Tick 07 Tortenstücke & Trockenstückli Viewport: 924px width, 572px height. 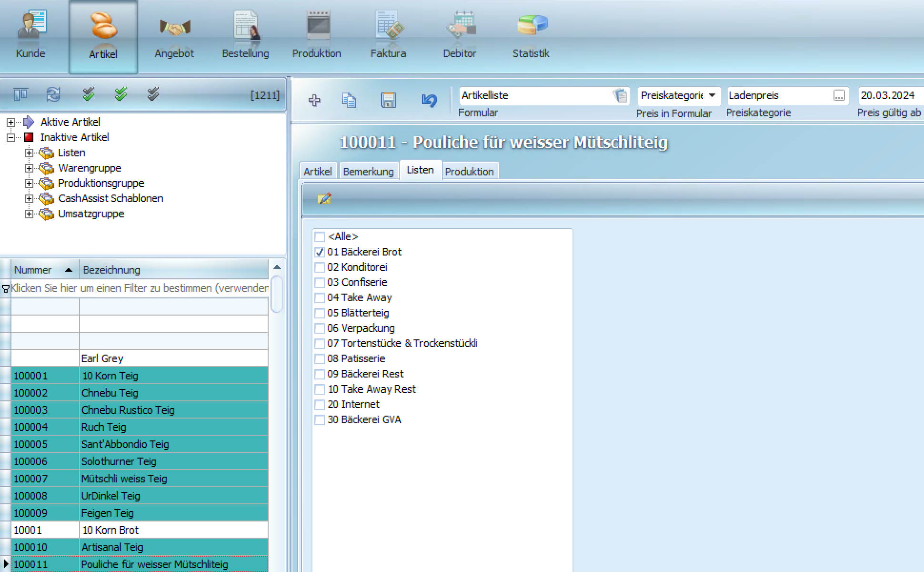pyautogui.click(x=320, y=343)
